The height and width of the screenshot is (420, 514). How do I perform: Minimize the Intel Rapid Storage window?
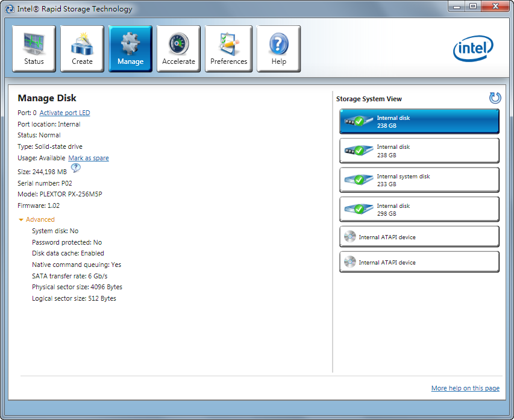(457, 7)
